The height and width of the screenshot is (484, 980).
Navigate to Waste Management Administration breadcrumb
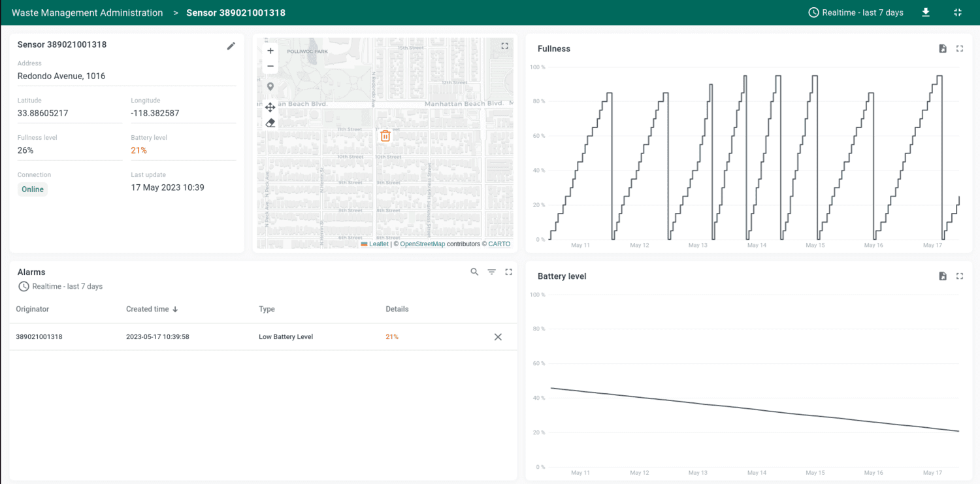click(87, 12)
